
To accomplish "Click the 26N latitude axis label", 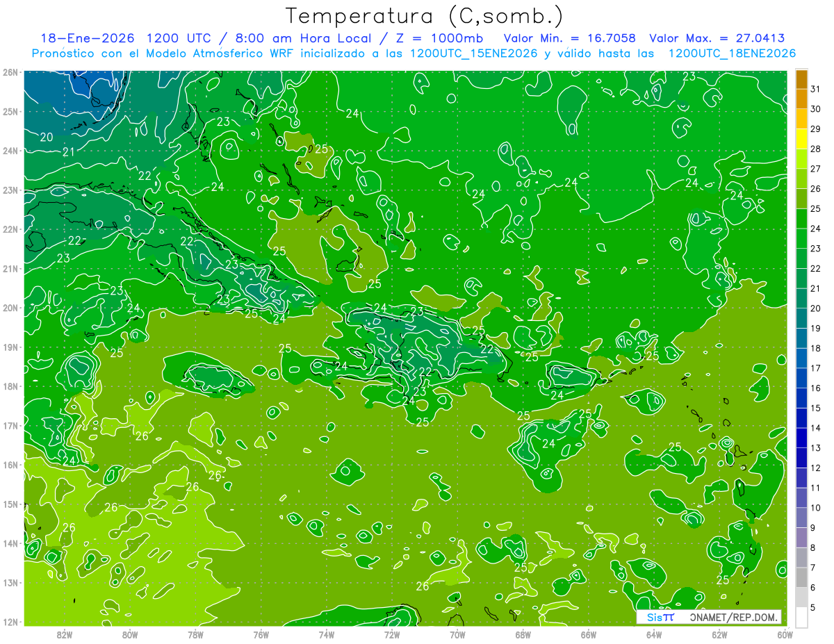I will coord(10,72).
